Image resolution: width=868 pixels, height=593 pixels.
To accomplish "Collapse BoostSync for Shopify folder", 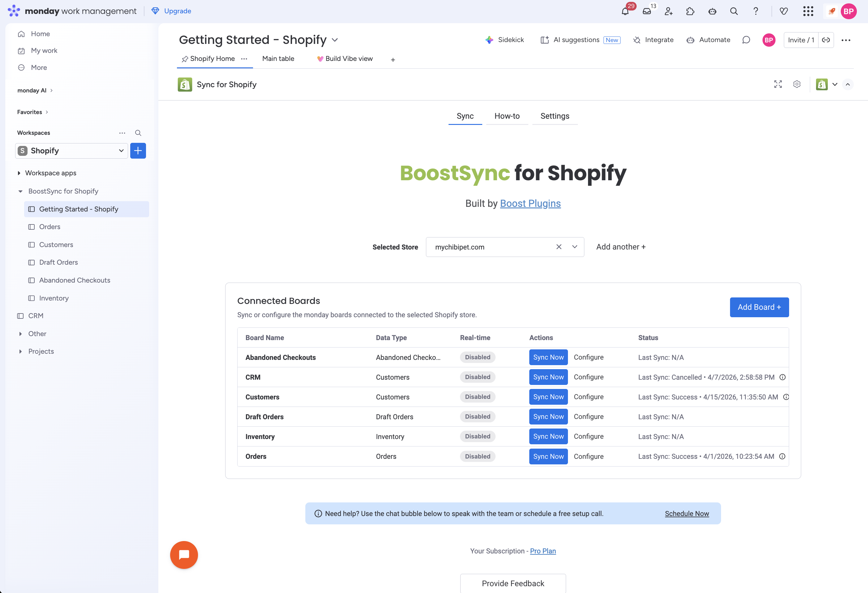I will pyautogui.click(x=20, y=191).
